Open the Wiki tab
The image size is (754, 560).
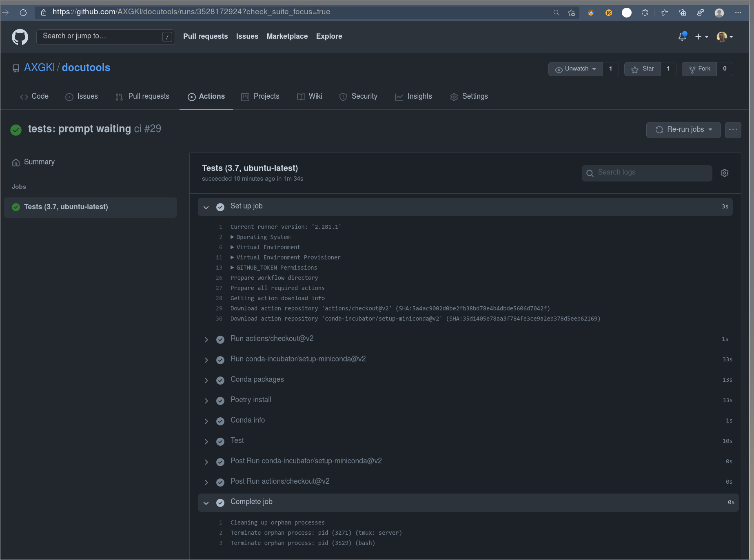[x=310, y=97]
